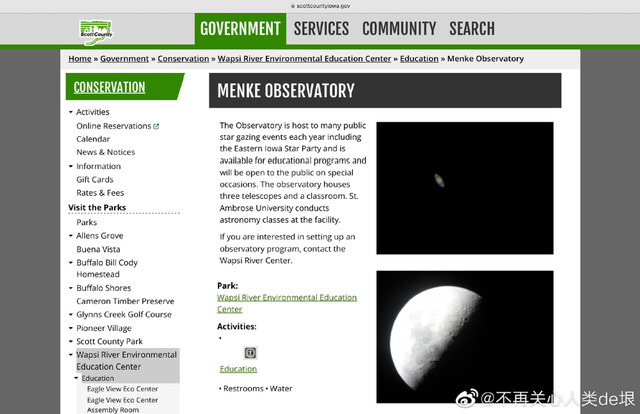
Task: Open Rates & Fees sidebar link
Action: click(x=100, y=193)
